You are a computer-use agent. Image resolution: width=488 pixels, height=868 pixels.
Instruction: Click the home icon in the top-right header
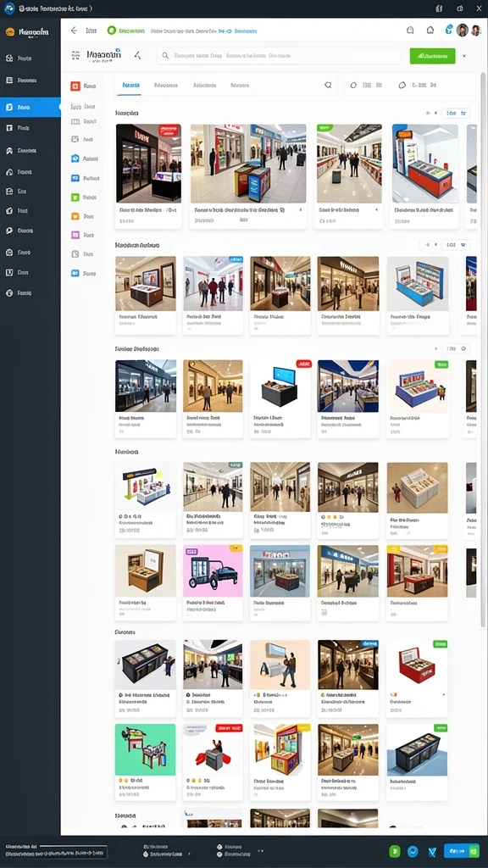(x=410, y=31)
